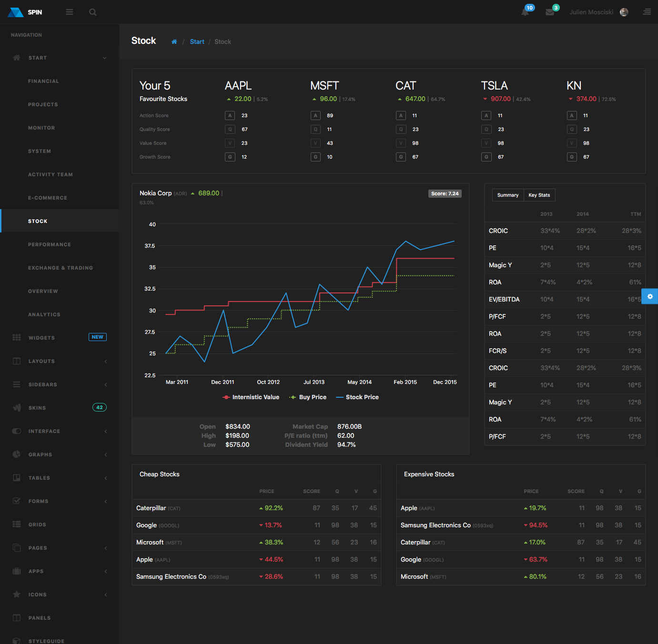Viewport: 658px width, 644px height.
Task: Click the Widgets grid icon
Action: (x=17, y=337)
